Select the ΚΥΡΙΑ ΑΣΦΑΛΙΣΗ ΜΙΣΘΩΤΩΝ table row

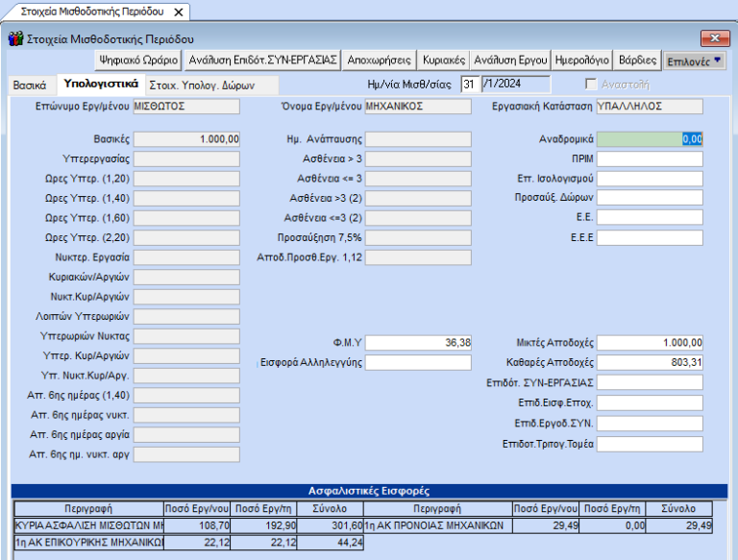[x=91, y=525]
